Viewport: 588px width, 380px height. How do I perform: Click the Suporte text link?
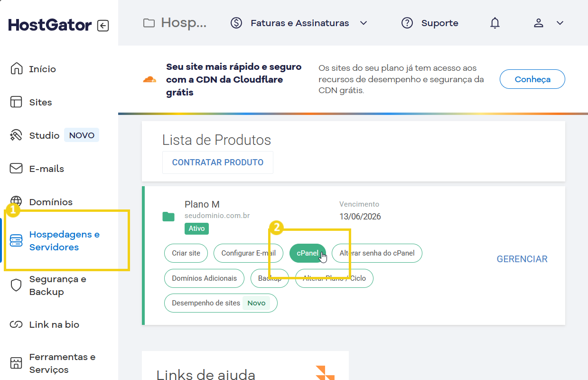(x=440, y=23)
